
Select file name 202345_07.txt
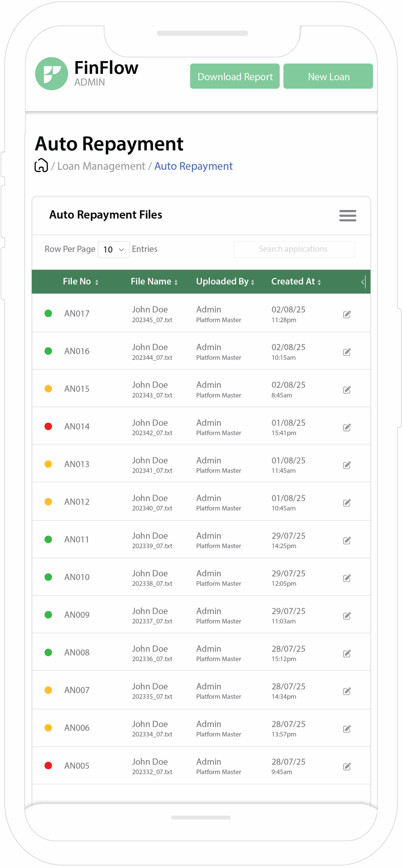(152, 320)
